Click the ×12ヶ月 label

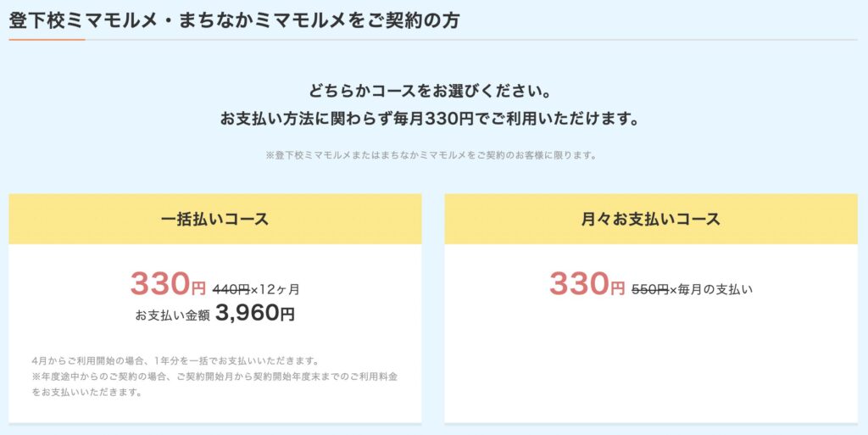tap(275, 290)
